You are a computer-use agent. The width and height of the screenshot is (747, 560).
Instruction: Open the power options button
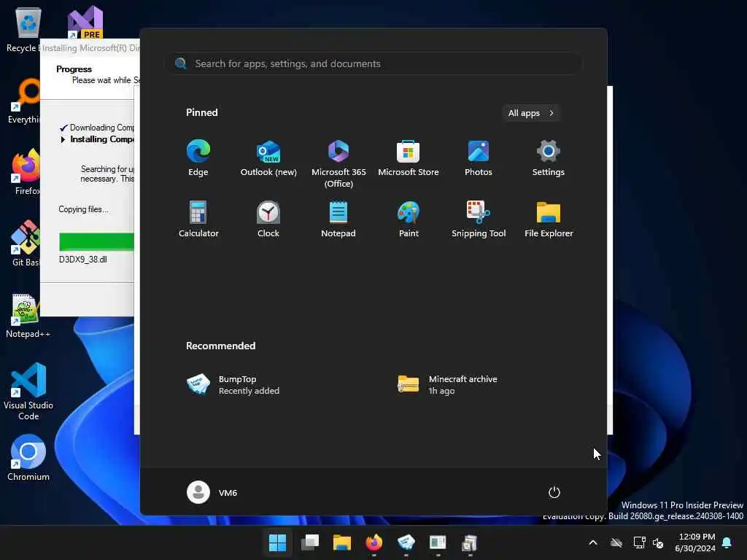[554, 492]
